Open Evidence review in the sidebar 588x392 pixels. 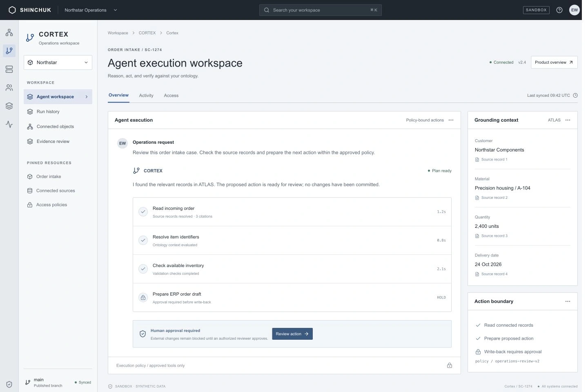(58, 141)
